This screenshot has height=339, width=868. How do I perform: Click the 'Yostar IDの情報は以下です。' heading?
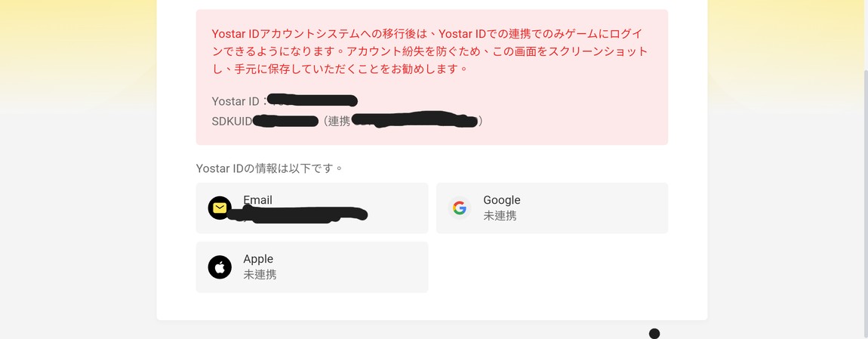(269, 168)
